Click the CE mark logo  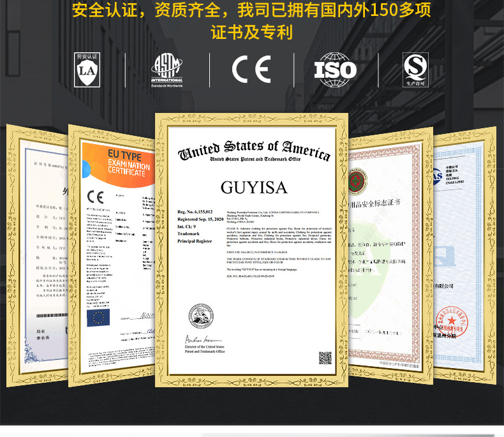pos(251,69)
